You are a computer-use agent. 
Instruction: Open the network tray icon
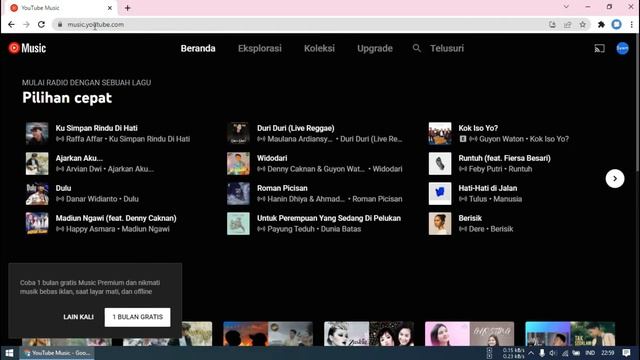(x=565, y=353)
